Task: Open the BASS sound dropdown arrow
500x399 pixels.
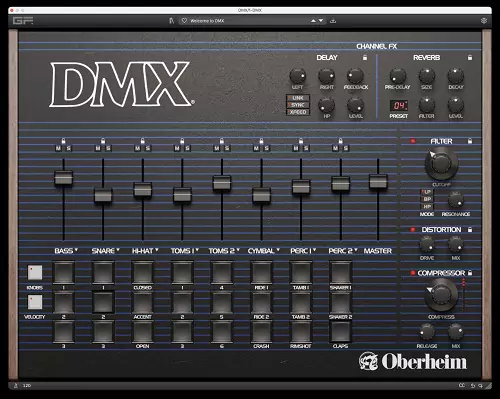Action: (76, 249)
